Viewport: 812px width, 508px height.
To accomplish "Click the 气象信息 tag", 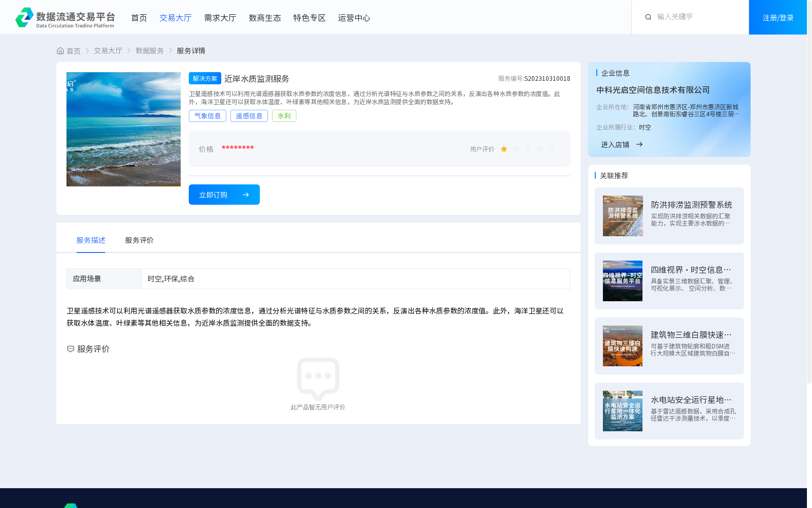I will [208, 116].
